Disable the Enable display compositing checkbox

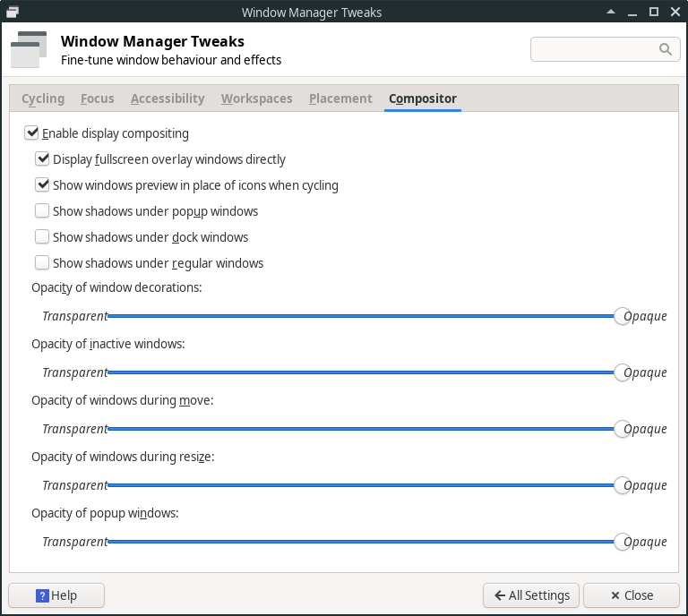click(x=32, y=133)
